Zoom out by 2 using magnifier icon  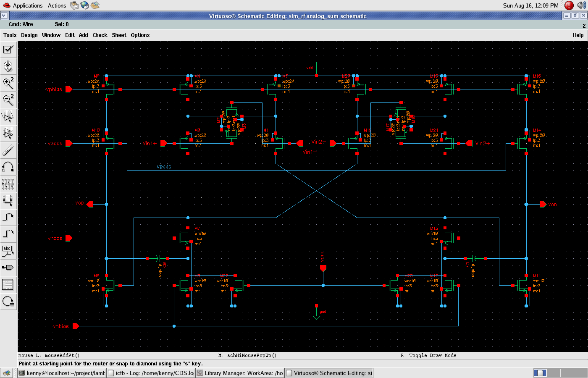[x=8, y=100]
